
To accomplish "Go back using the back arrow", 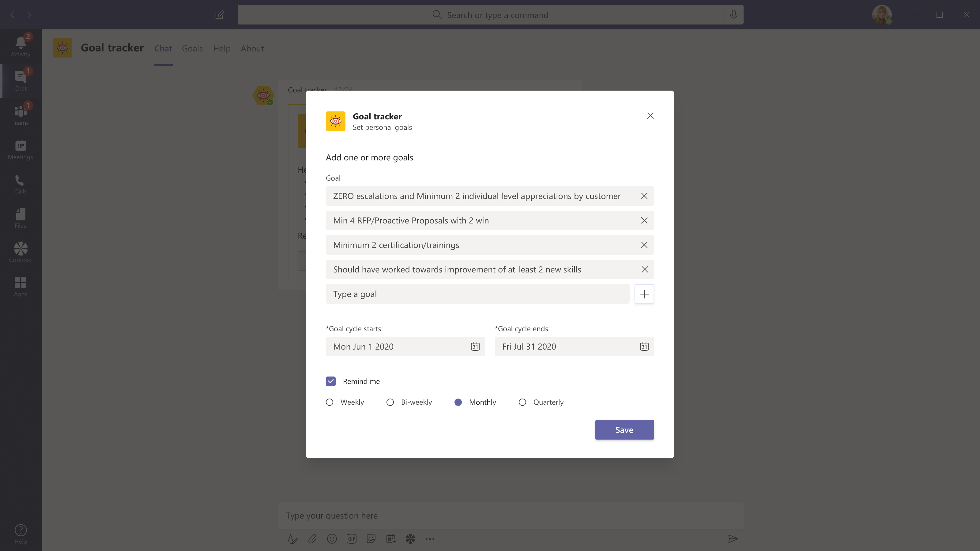I will (x=13, y=15).
